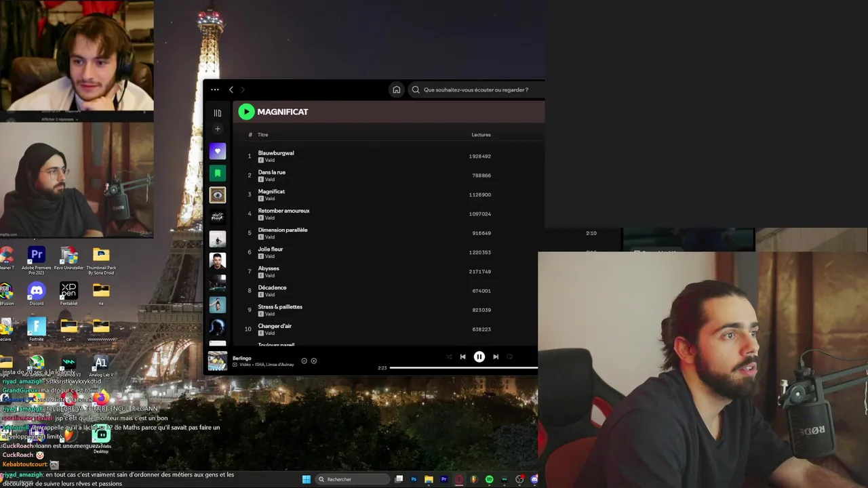868x488 pixels.
Task: Open the Liked Songs heart tile
Action: point(218,151)
